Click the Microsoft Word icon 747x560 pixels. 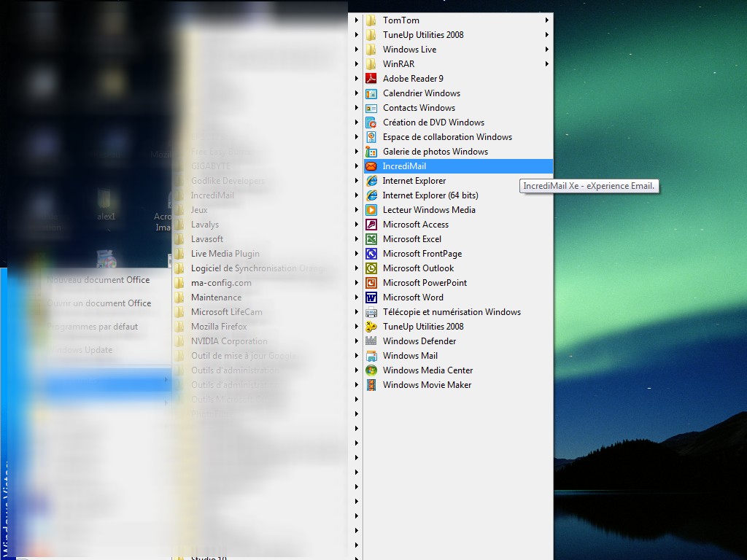click(371, 297)
